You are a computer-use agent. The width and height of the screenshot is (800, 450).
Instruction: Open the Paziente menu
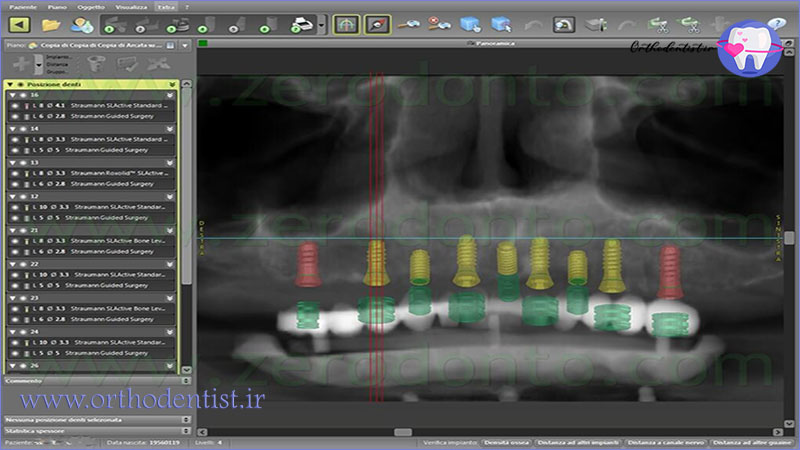click(23, 7)
